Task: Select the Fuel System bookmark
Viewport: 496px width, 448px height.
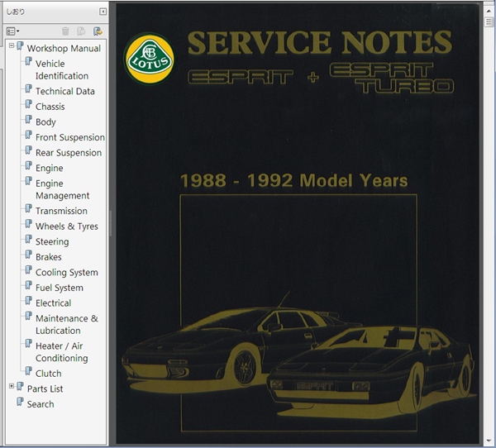Action: [60, 288]
